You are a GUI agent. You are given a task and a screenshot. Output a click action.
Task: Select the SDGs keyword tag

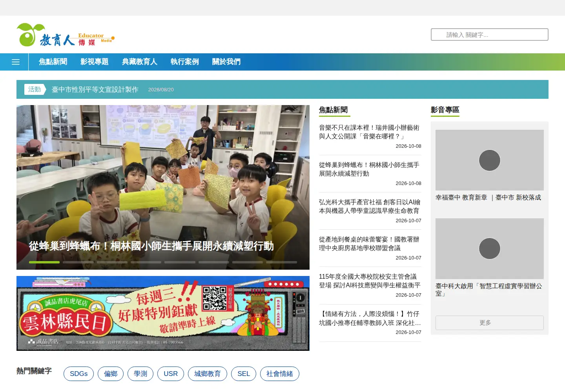[78, 374]
